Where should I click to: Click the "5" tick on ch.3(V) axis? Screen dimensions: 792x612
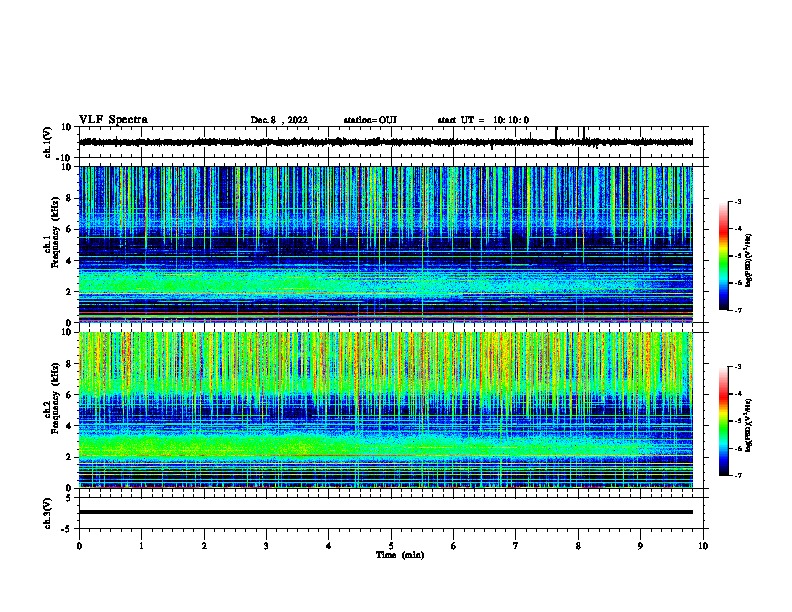[x=69, y=498]
